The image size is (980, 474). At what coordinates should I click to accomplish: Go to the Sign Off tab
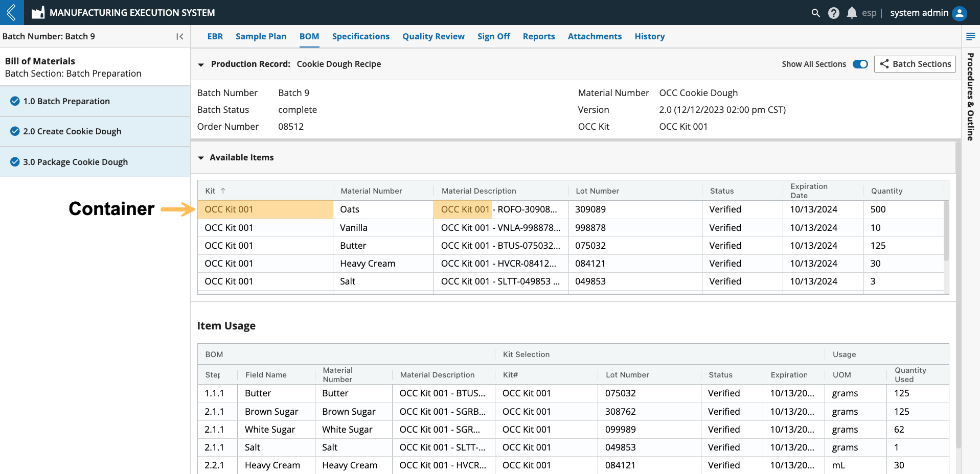[x=494, y=36]
